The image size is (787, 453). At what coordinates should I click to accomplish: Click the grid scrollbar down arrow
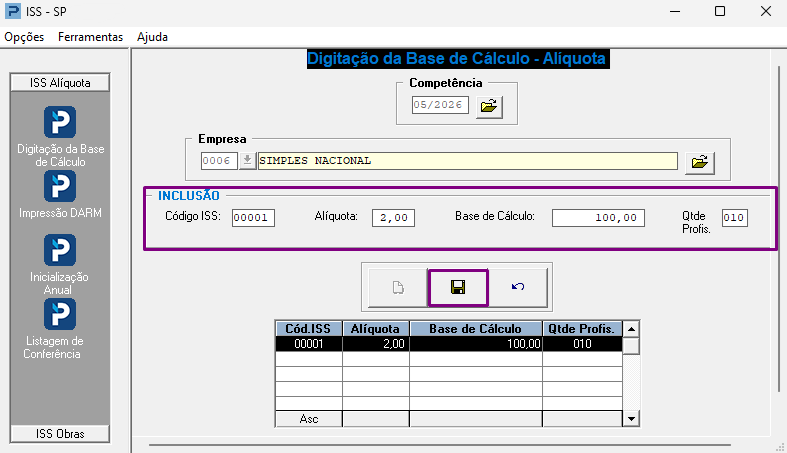631,418
